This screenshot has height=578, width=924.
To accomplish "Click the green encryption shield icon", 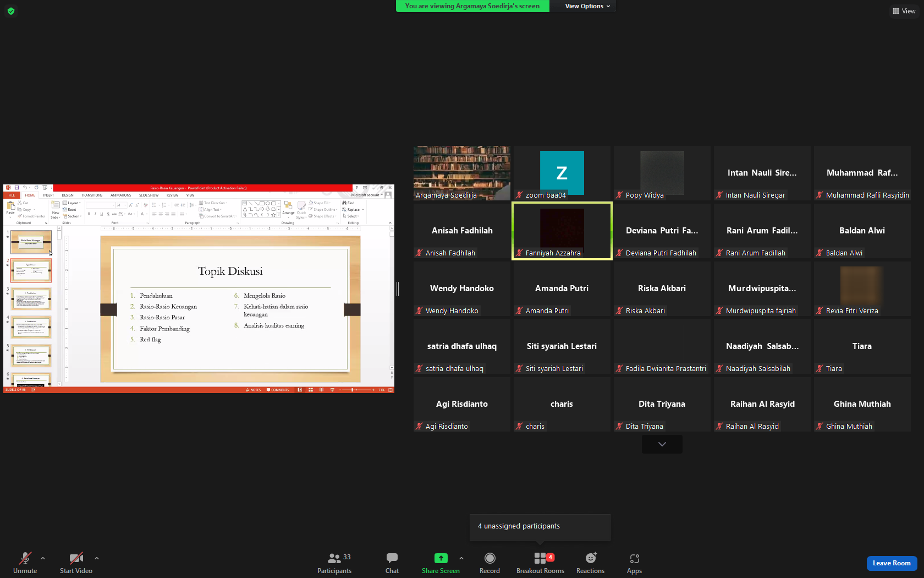I will click(10, 11).
